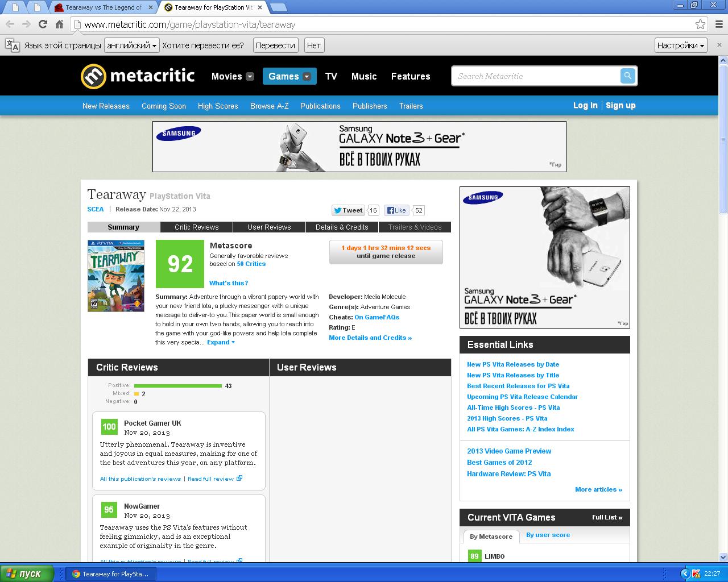Click the Facebook Like button
The height and width of the screenshot is (582, 728).
396,210
